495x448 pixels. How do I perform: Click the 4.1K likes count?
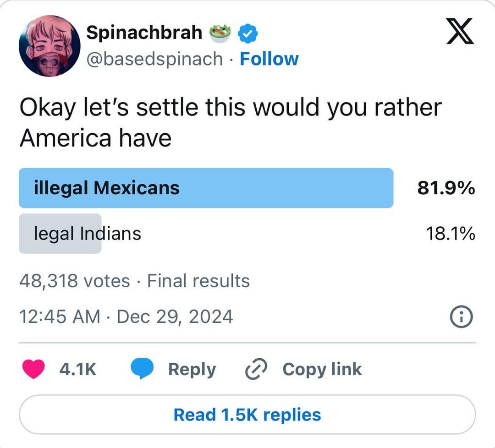[78, 369]
